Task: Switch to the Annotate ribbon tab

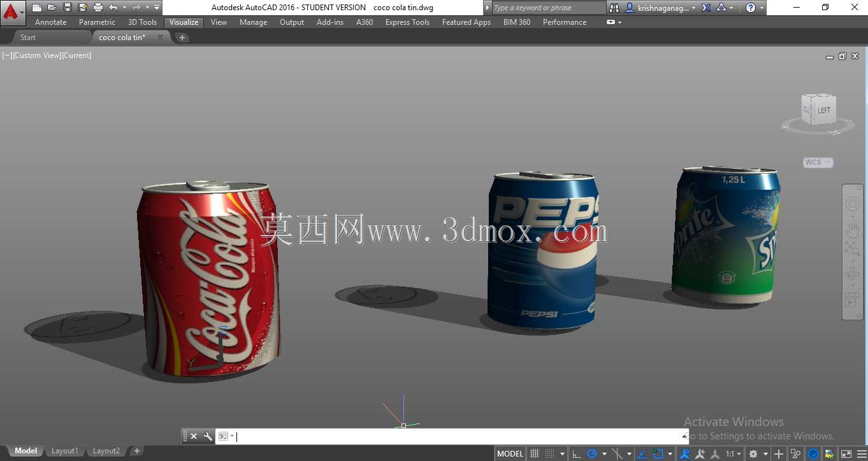Action: pyautogui.click(x=51, y=22)
